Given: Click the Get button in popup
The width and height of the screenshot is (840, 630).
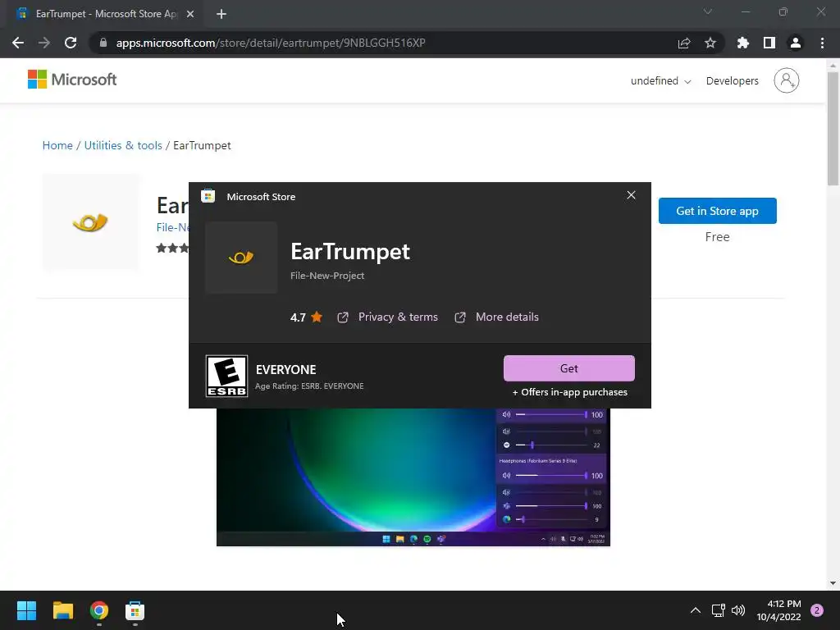Looking at the screenshot, I should pos(569,368).
